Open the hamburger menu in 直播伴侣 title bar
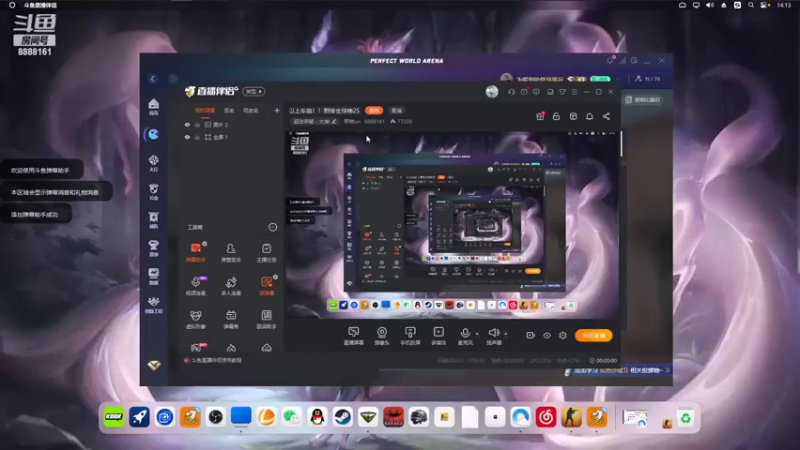The height and width of the screenshot is (450, 800). 574,92
